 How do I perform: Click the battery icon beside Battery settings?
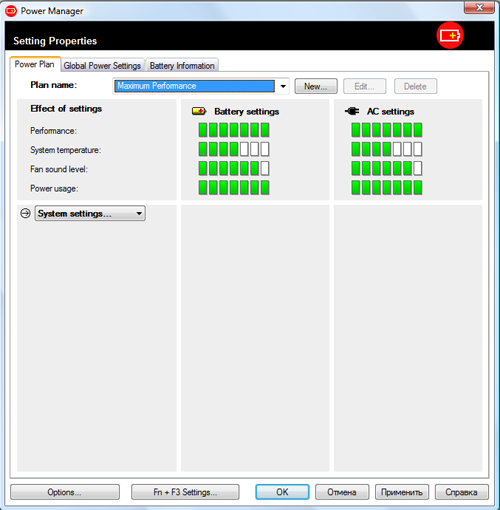(x=199, y=111)
